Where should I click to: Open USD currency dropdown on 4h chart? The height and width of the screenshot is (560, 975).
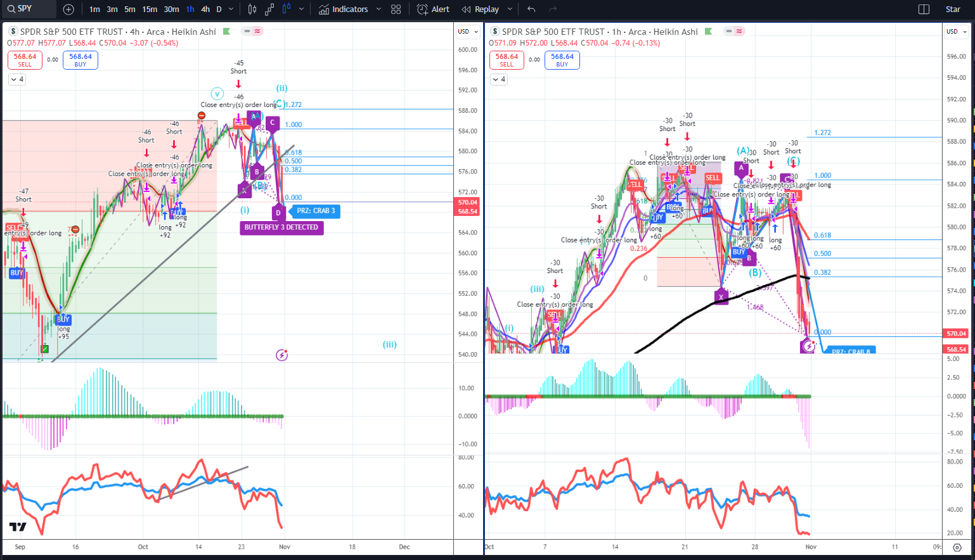(x=468, y=32)
